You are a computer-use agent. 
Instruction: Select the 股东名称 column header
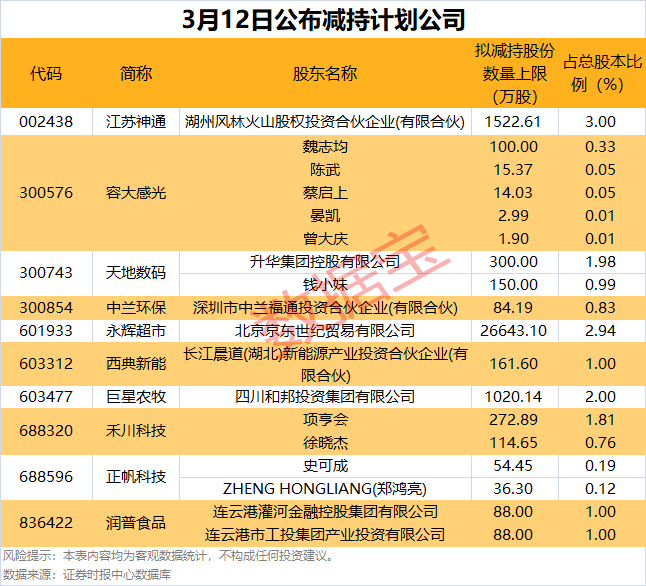[324, 74]
